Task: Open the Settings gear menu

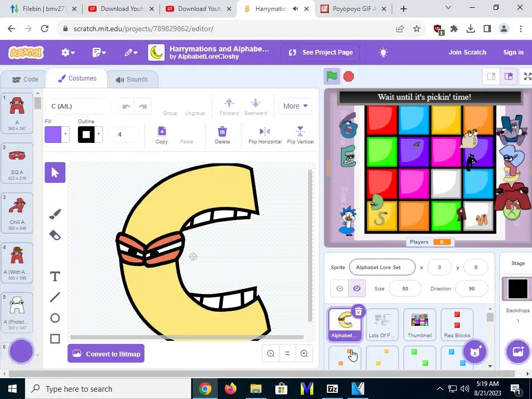Action: point(68,52)
